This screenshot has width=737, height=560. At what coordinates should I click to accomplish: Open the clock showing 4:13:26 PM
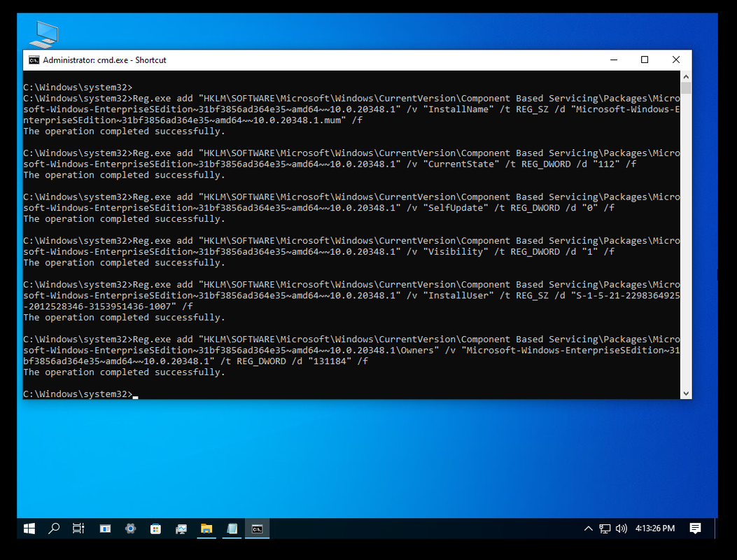654,528
